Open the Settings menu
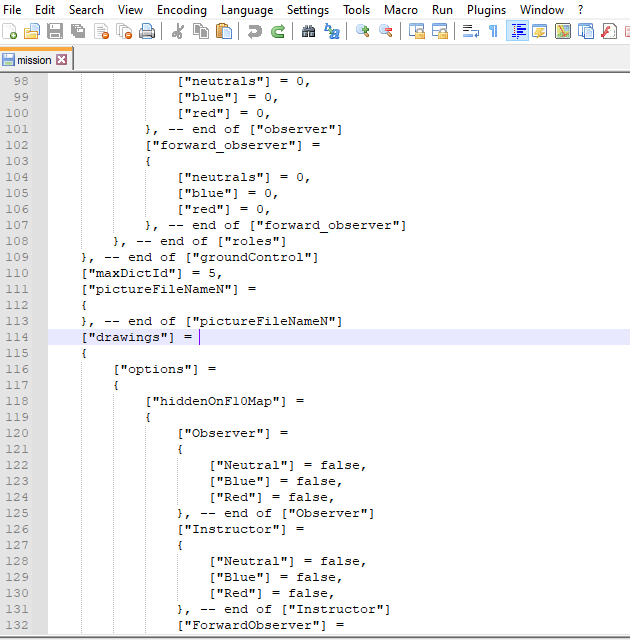Image resolution: width=630 pixels, height=640 pixels. point(308,9)
